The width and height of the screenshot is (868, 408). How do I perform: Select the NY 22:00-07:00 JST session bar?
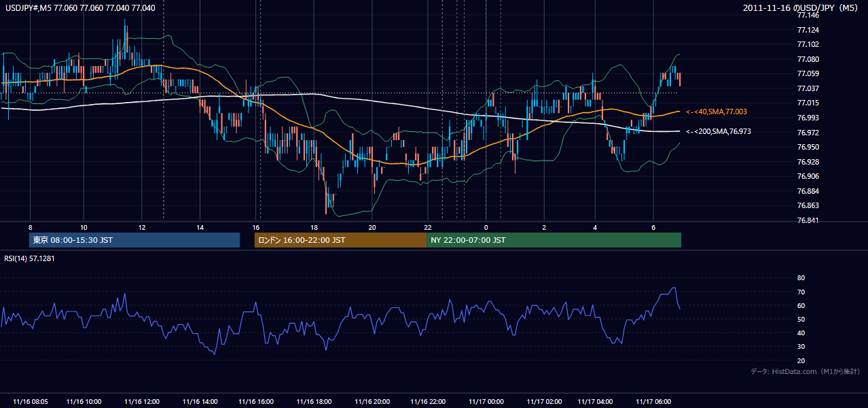point(554,240)
